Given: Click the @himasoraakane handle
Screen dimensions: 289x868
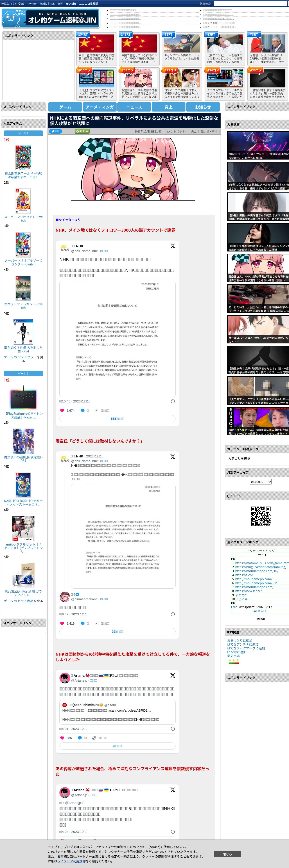Looking at the screenshot, I should pyautogui.click(x=84, y=599).
